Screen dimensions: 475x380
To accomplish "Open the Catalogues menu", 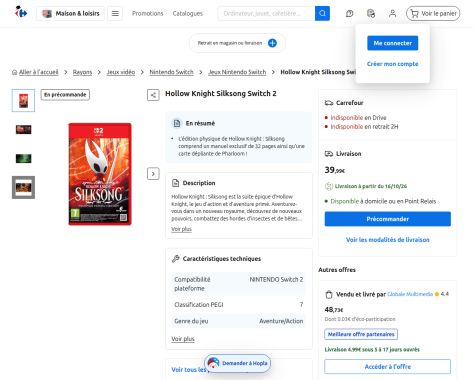I will (x=188, y=13).
